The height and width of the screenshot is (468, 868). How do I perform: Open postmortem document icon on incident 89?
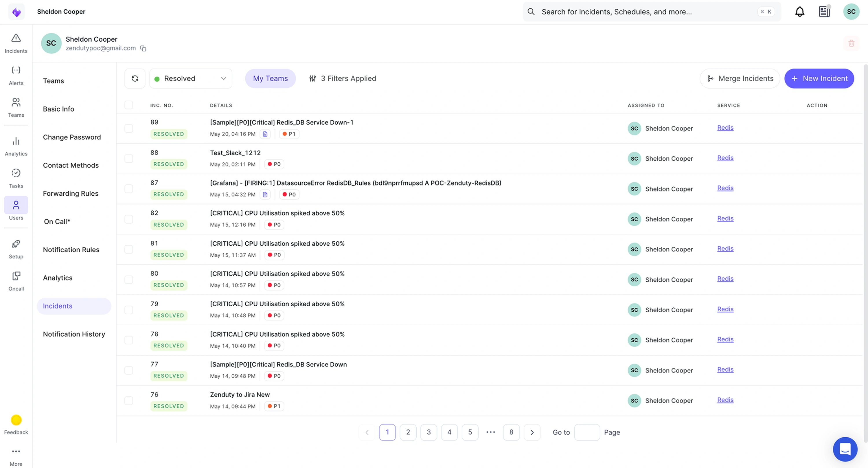tap(265, 134)
